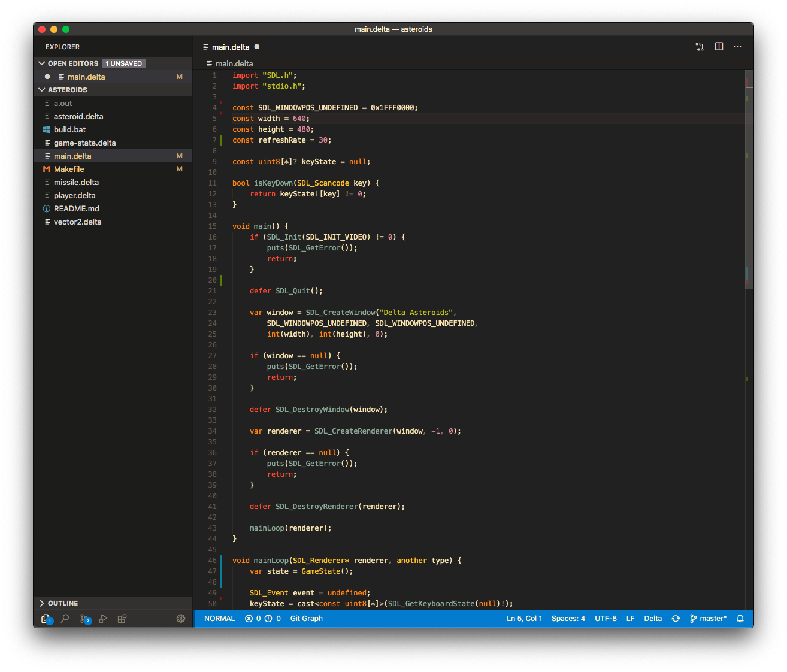The width and height of the screenshot is (787, 672).
Task: Click on 'void main() {' in the code
Action: pyautogui.click(x=261, y=226)
